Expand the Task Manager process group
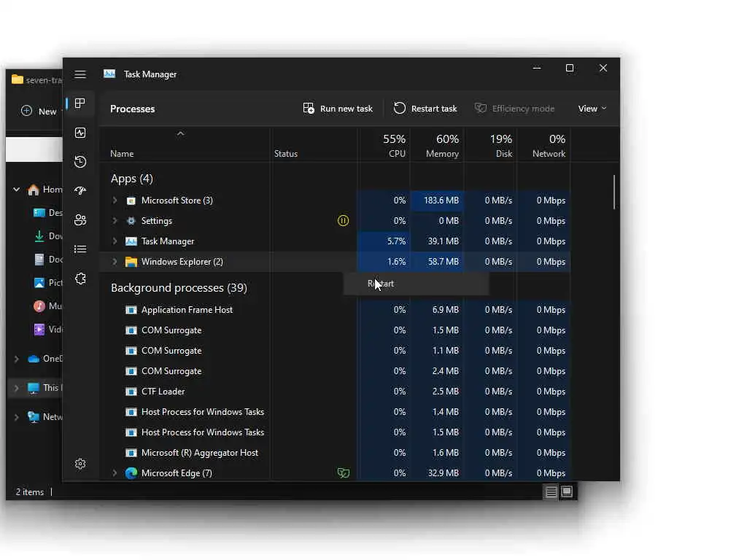 click(115, 241)
